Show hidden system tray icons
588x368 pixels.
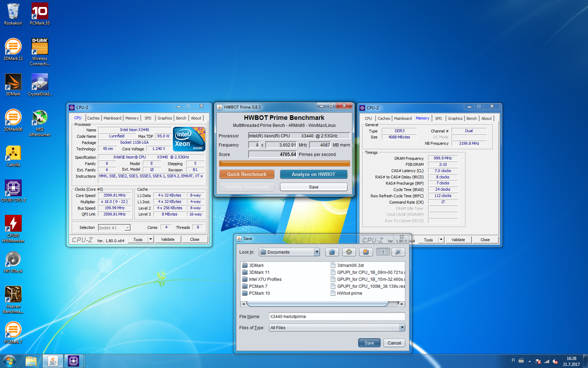point(530,361)
